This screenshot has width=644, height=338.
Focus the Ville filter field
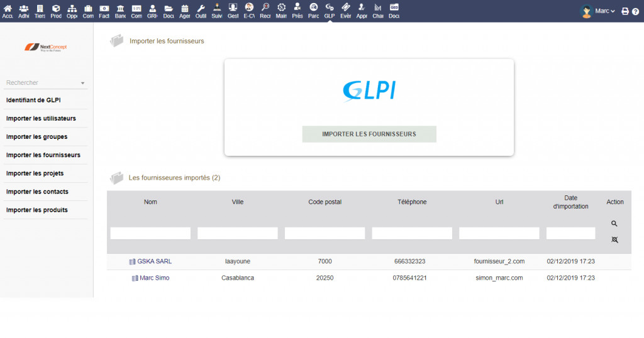237,234
